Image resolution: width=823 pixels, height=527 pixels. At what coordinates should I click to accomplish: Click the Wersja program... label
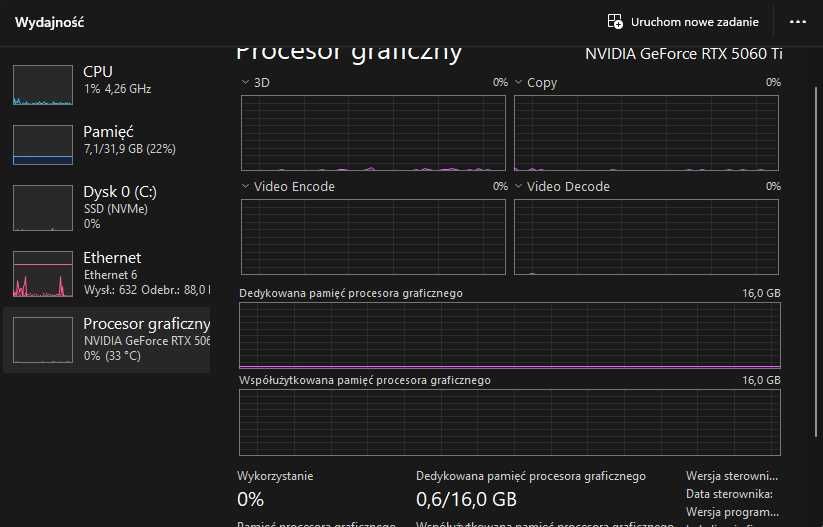(x=732, y=512)
